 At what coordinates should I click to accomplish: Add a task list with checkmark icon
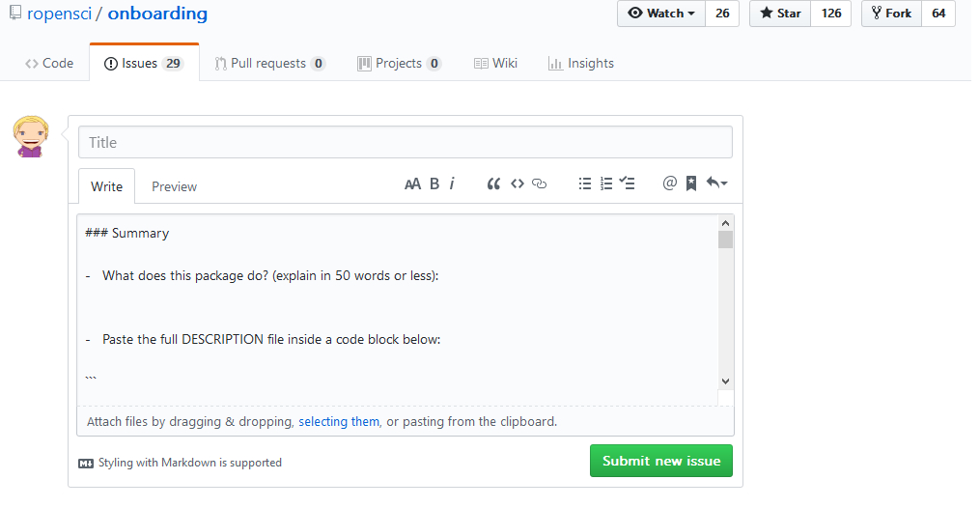(x=627, y=183)
